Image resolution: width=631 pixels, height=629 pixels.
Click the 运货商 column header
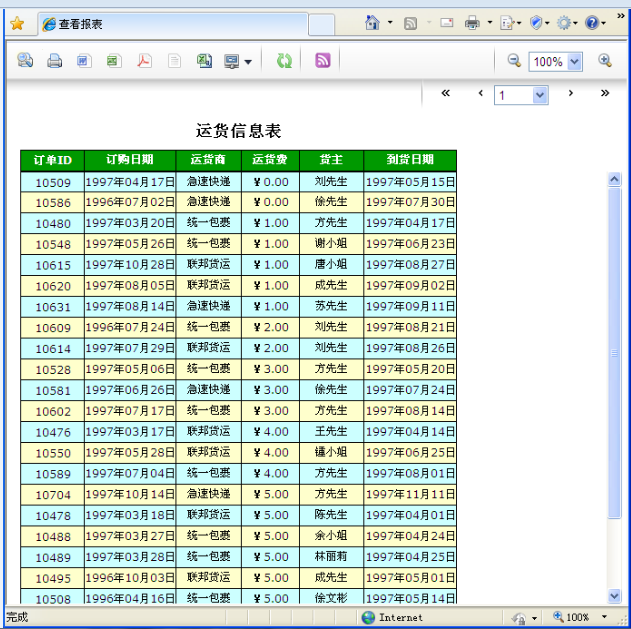208,160
